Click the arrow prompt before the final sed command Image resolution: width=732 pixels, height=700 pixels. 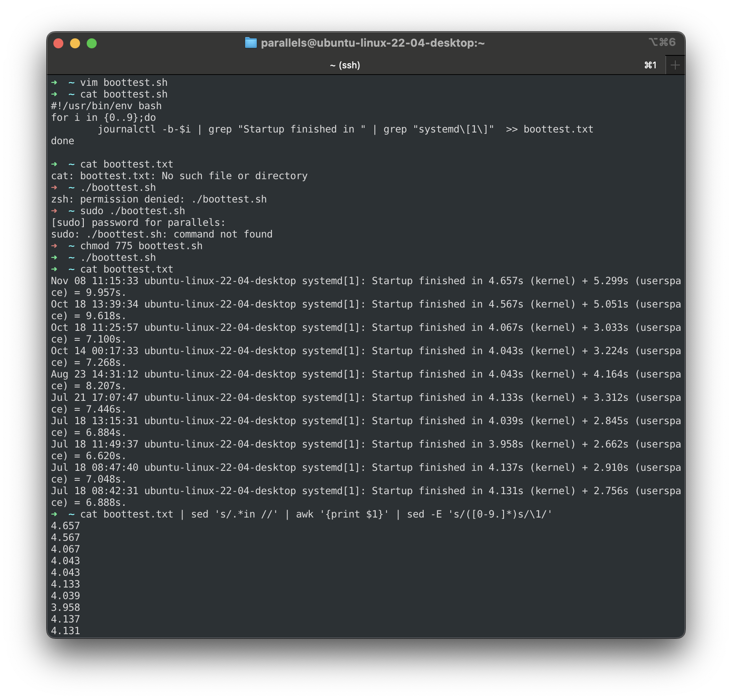click(55, 514)
